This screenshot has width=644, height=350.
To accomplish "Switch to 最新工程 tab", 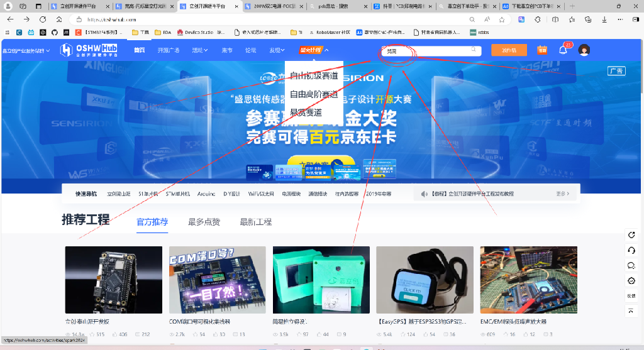I will [256, 222].
